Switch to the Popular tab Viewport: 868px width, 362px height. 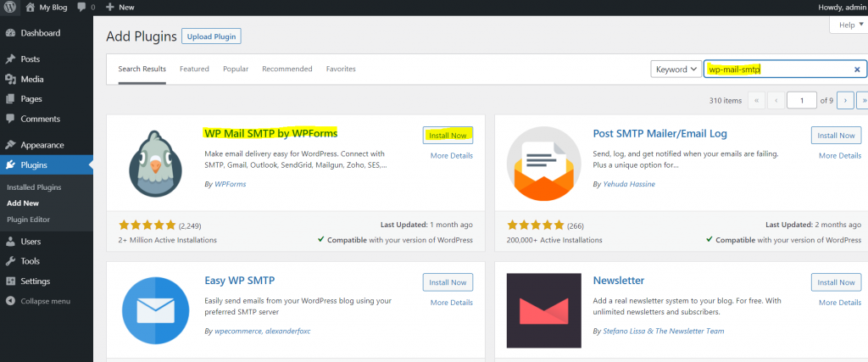coord(236,70)
